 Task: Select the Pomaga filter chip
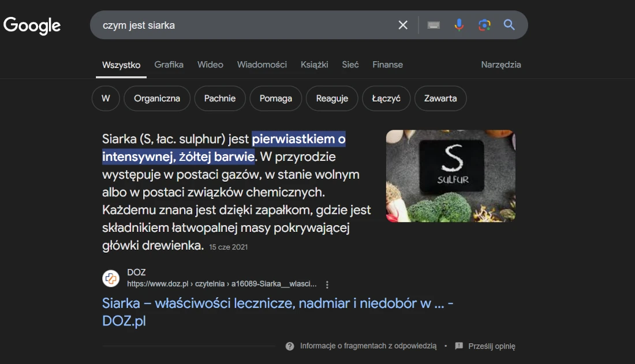276,99
